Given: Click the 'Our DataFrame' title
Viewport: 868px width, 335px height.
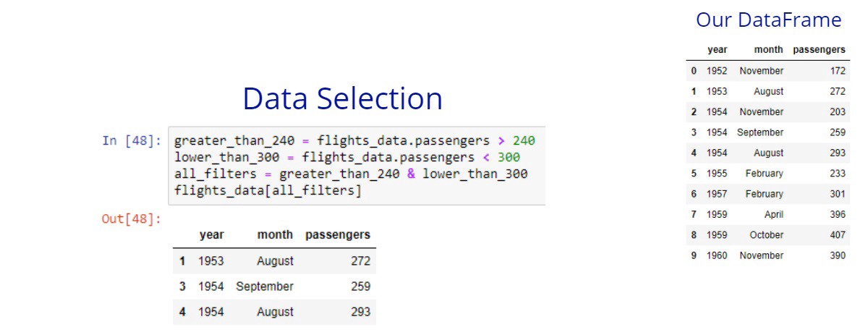Looking at the screenshot, I should (x=768, y=20).
